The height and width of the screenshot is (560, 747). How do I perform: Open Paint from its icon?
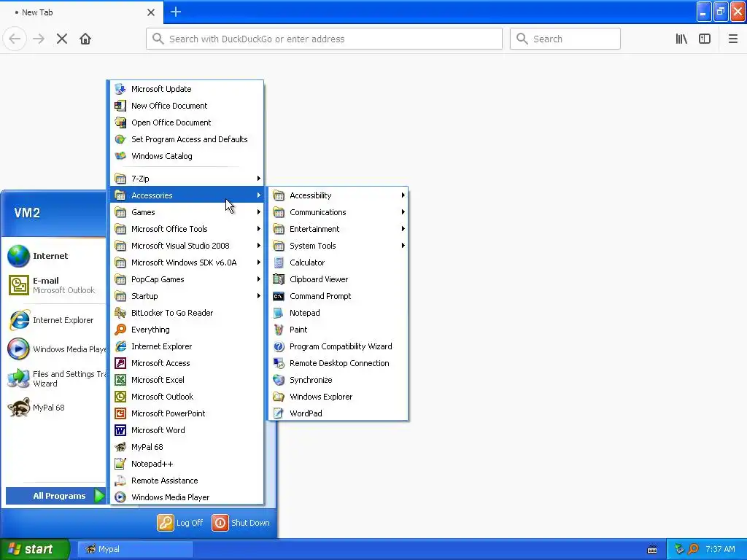click(x=279, y=330)
